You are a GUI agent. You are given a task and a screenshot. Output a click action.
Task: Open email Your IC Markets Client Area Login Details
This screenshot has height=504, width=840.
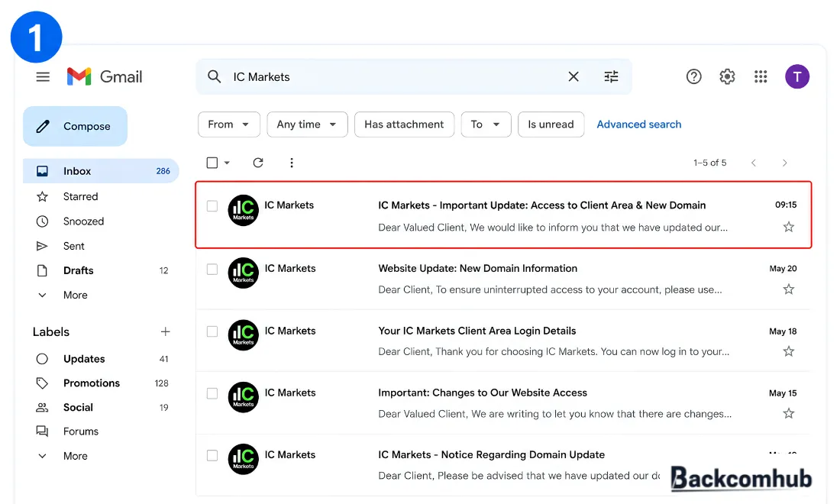(503, 341)
